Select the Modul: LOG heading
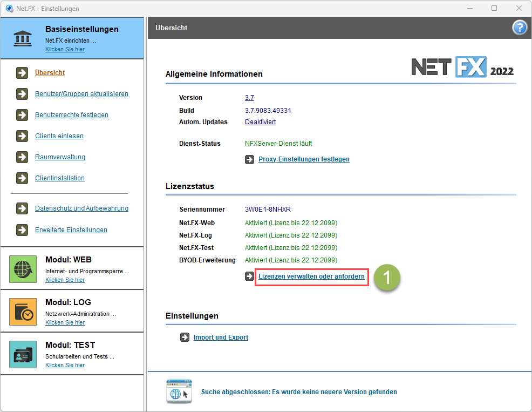532x412 pixels. coord(68,302)
